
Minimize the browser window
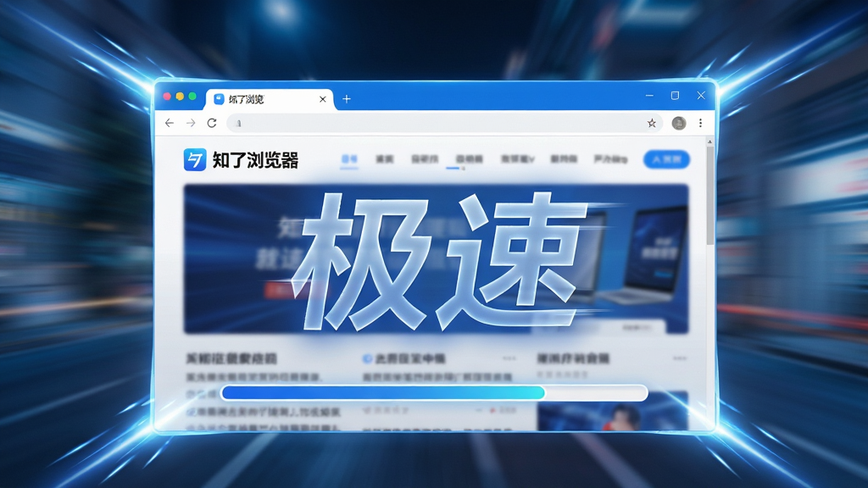click(649, 96)
